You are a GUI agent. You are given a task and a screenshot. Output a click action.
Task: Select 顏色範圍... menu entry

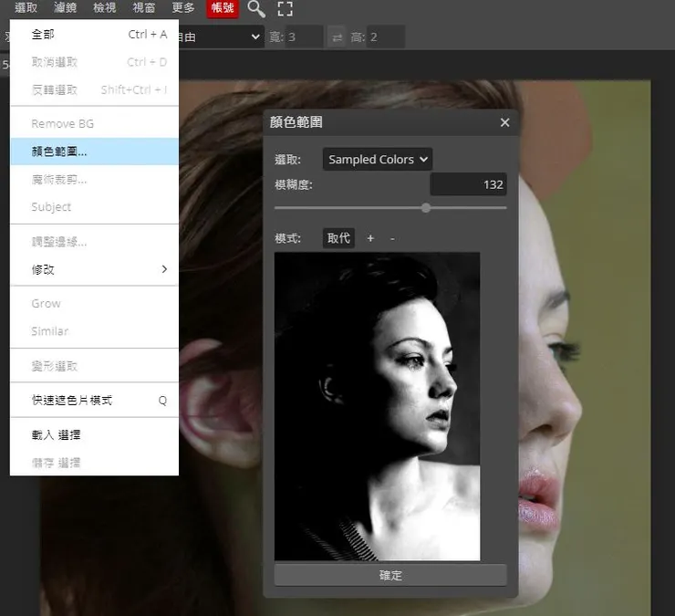[x=94, y=151]
